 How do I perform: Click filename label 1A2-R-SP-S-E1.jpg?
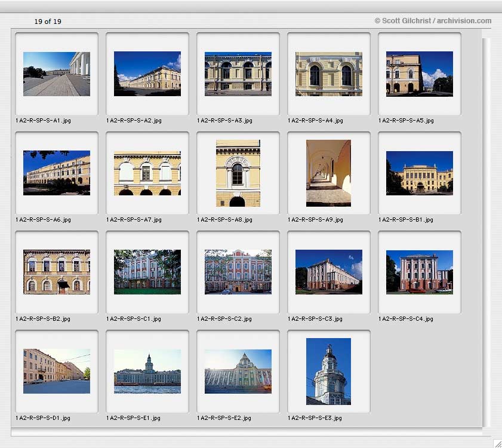tap(133, 418)
